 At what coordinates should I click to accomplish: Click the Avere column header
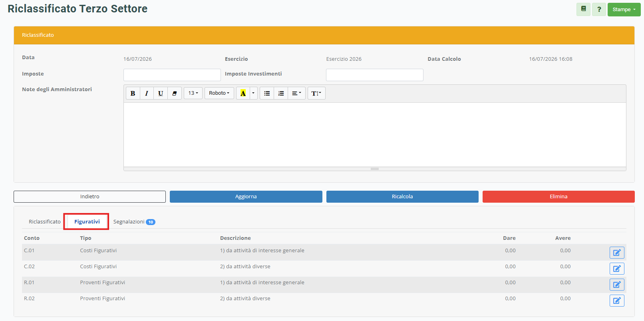[x=563, y=238]
